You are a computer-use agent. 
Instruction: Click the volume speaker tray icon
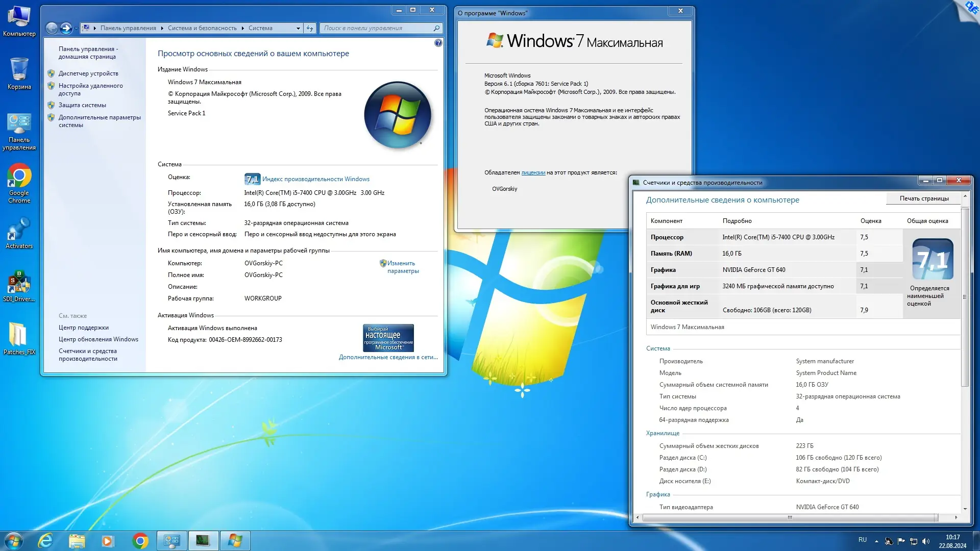[926, 541]
